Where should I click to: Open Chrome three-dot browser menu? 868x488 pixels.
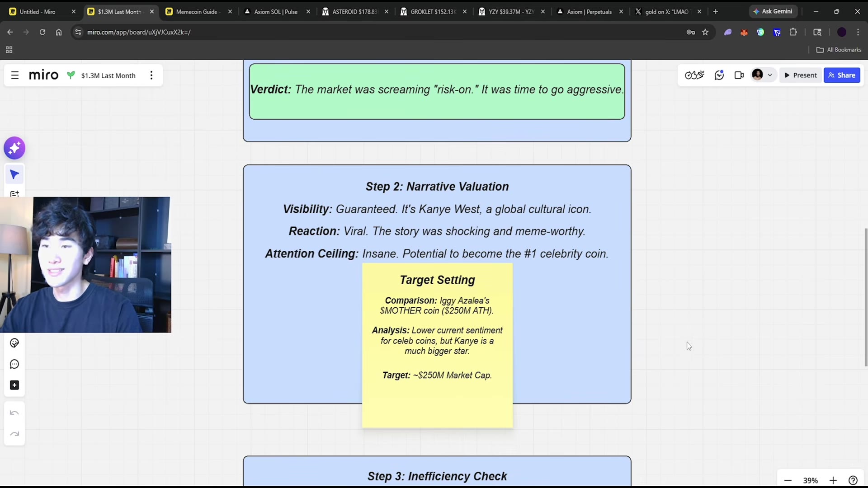coord(858,32)
